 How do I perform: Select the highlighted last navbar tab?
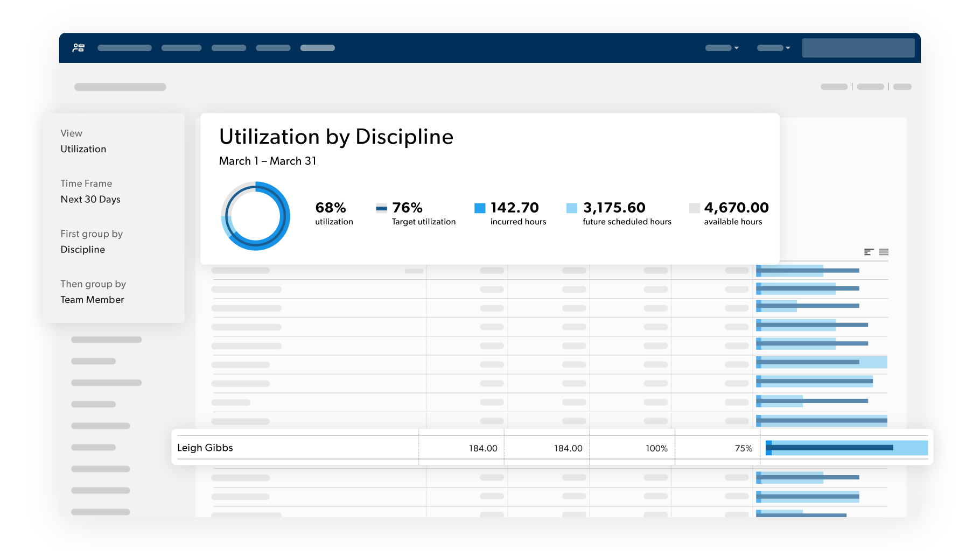pyautogui.click(x=318, y=48)
